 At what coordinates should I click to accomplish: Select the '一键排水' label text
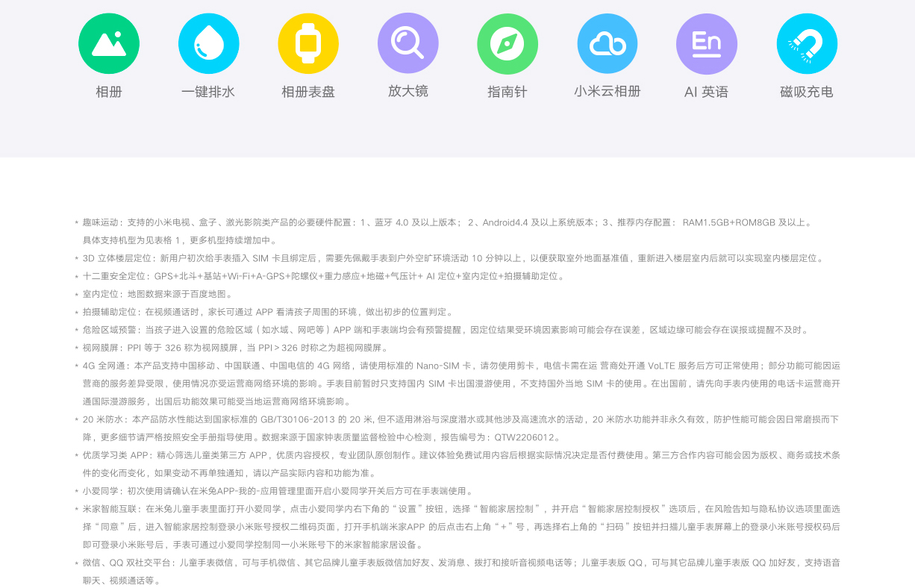208,93
